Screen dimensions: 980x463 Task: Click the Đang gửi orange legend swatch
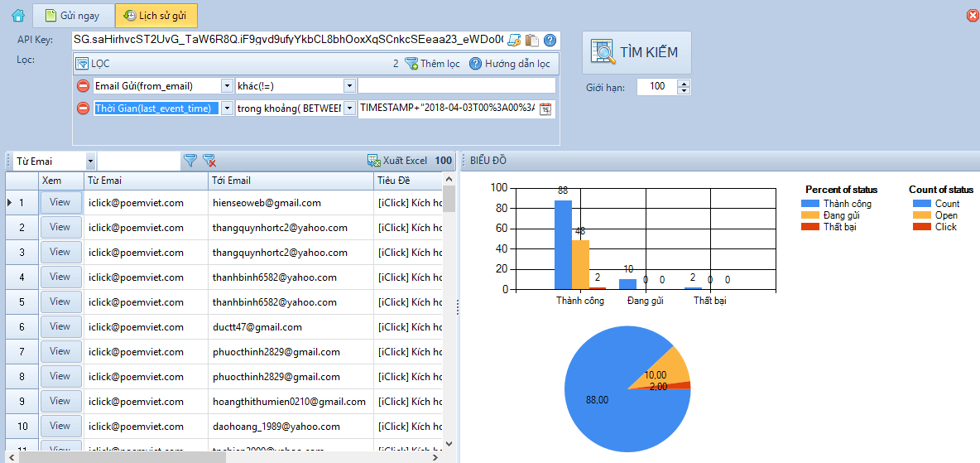[x=810, y=215]
